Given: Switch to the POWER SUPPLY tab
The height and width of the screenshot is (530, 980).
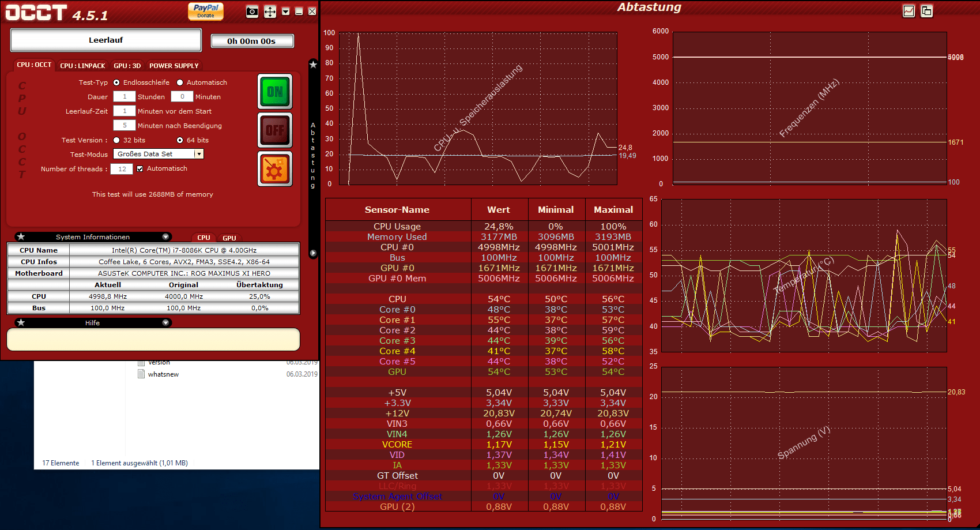Looking at the screenshot, I should [174, 66].
